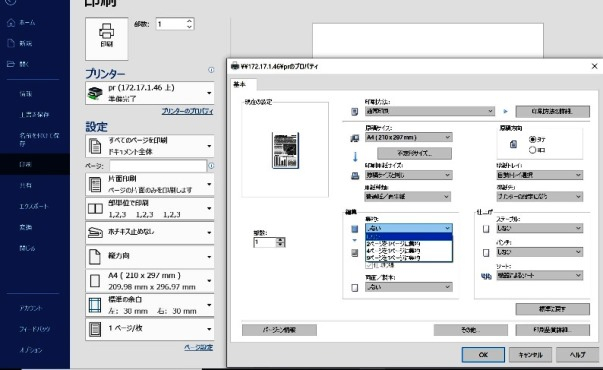Open エクスポート in the Word sidebar
This screenshot has height=370, width=603.
[x=34, y=207]
